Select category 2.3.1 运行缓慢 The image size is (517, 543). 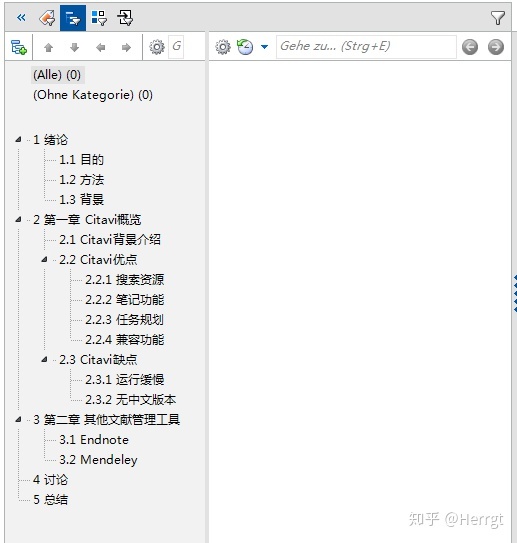coord(125,380)
